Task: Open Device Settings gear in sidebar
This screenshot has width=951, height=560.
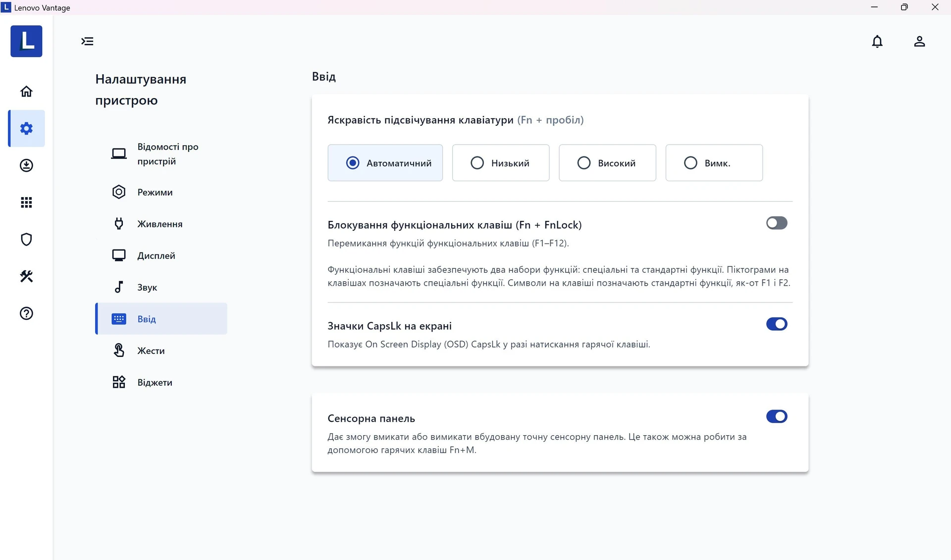Action: (x=26, y=128)
